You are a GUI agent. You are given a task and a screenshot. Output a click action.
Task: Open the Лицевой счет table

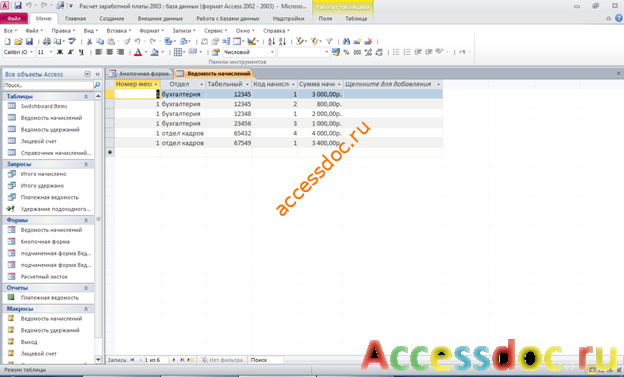pos(39,141)
